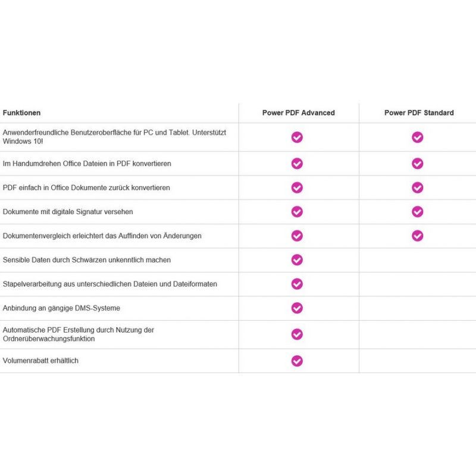Click the Power PDF Advanced column header
Screen dimensions: 476x476
pyautogui.click(x=299, y=113)
